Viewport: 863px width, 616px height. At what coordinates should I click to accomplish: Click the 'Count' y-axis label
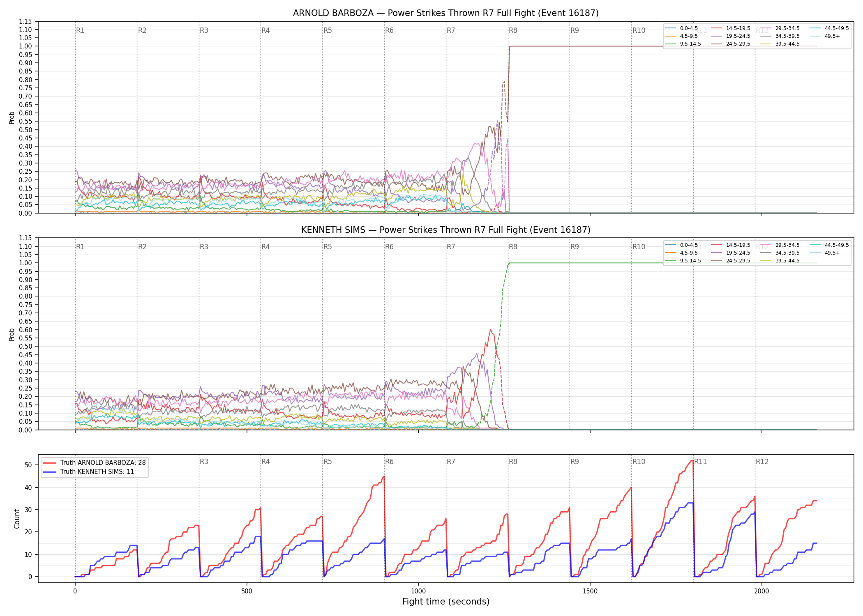tap(17, 519)
